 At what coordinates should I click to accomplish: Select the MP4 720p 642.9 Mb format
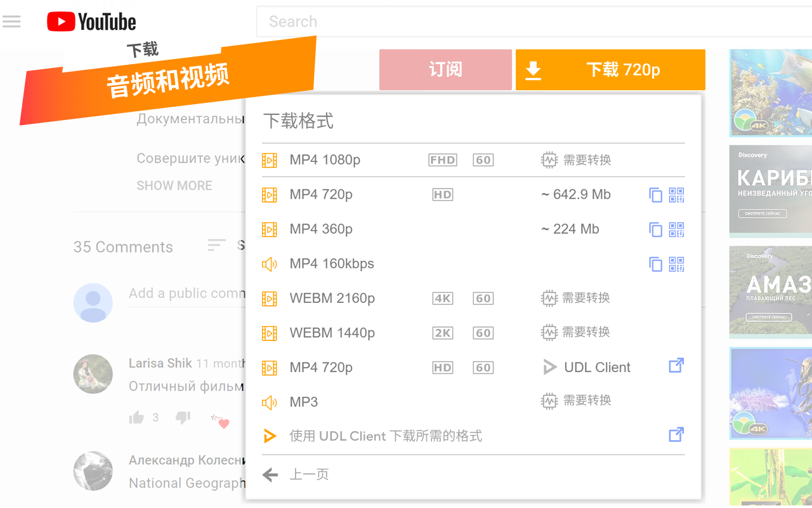click(473, 195)
